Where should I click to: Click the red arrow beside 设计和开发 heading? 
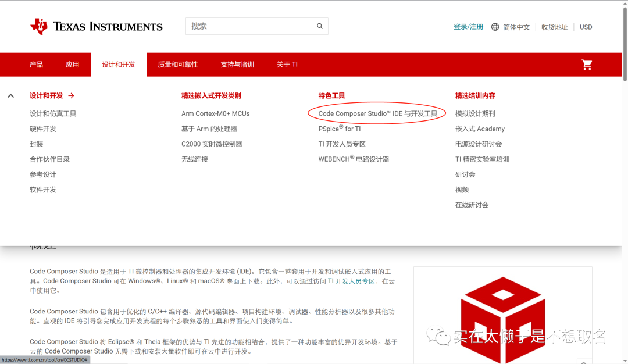71,96
